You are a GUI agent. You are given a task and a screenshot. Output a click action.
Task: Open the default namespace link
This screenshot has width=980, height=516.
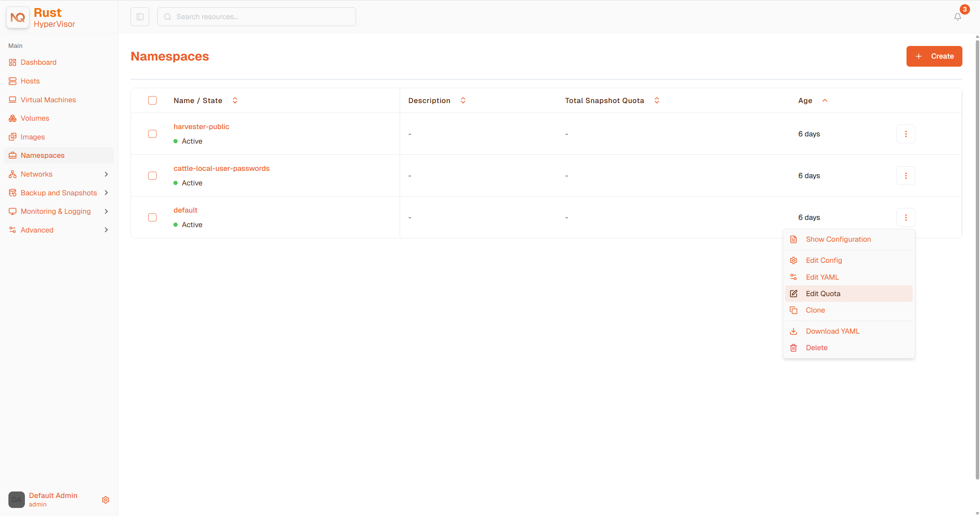[x=186, y=210]
